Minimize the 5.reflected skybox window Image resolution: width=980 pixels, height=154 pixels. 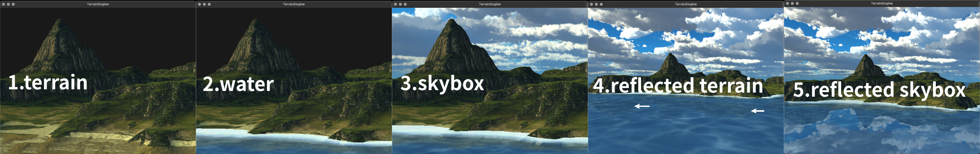[792, 3]
